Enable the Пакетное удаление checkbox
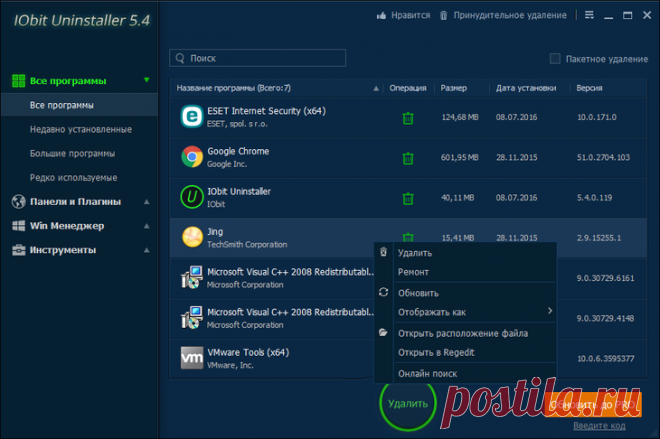The width and height of the screenshot is (660, 439). tap(555, 59)
